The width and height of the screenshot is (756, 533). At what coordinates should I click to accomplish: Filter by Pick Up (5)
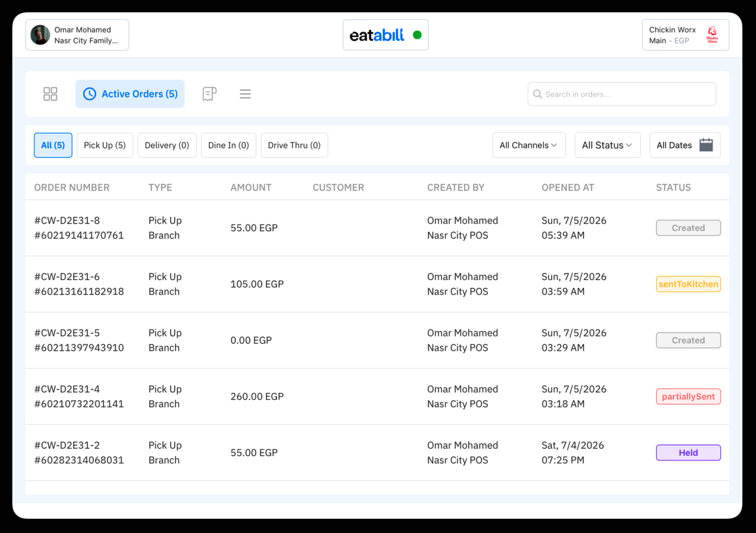point(104,145)
